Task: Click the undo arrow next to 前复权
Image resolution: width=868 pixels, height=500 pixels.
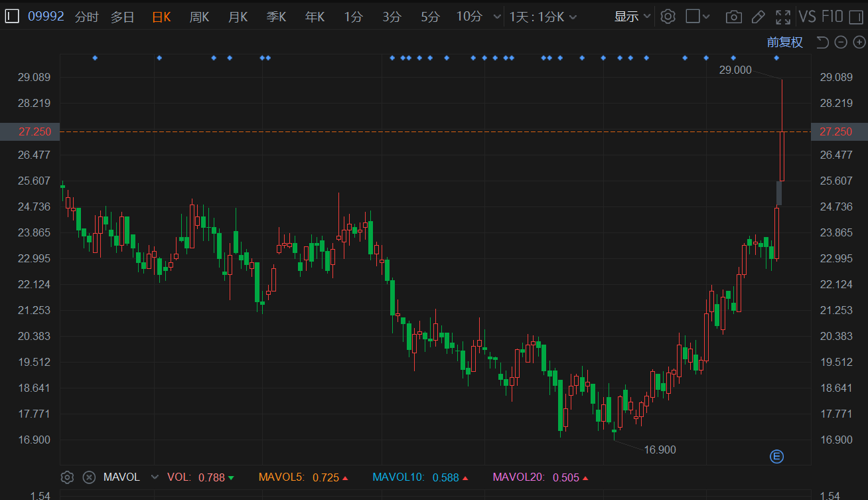Action: click(822, 42)
